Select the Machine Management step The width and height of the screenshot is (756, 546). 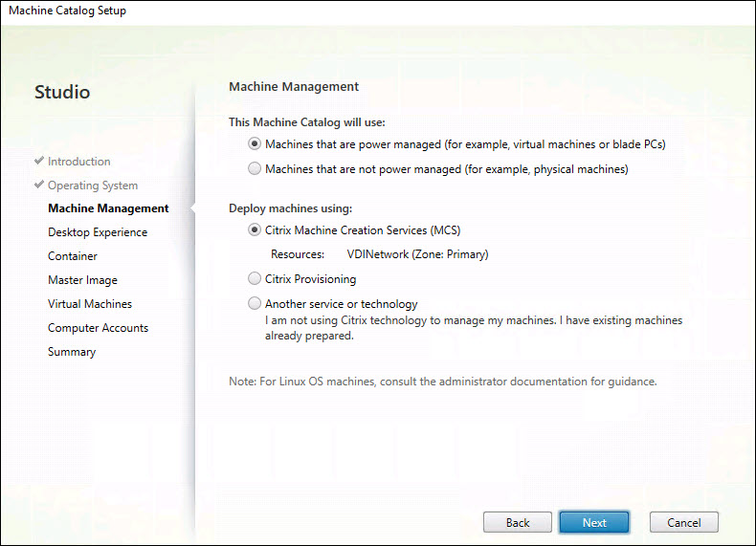tap(108, 208)
